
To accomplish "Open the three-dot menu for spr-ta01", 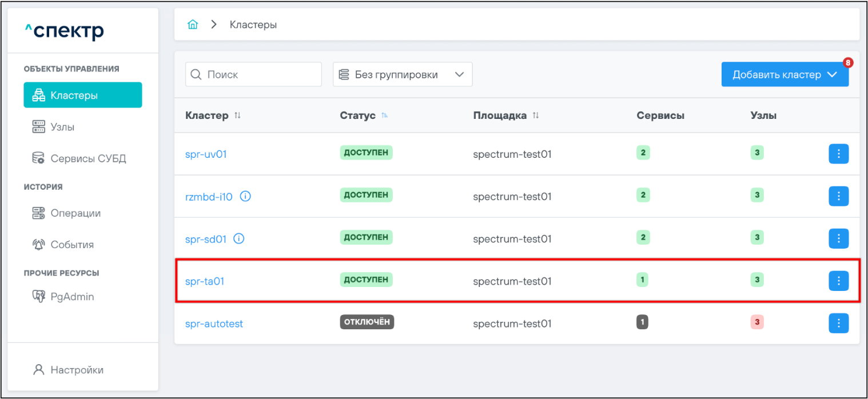I will pyautogui.click(x=838, y=281).
